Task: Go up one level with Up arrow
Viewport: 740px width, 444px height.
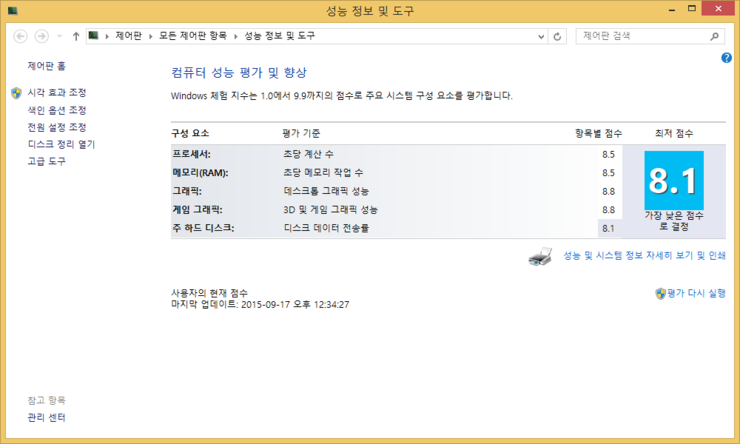Action: pyautogui.click(x=76, y=36)
